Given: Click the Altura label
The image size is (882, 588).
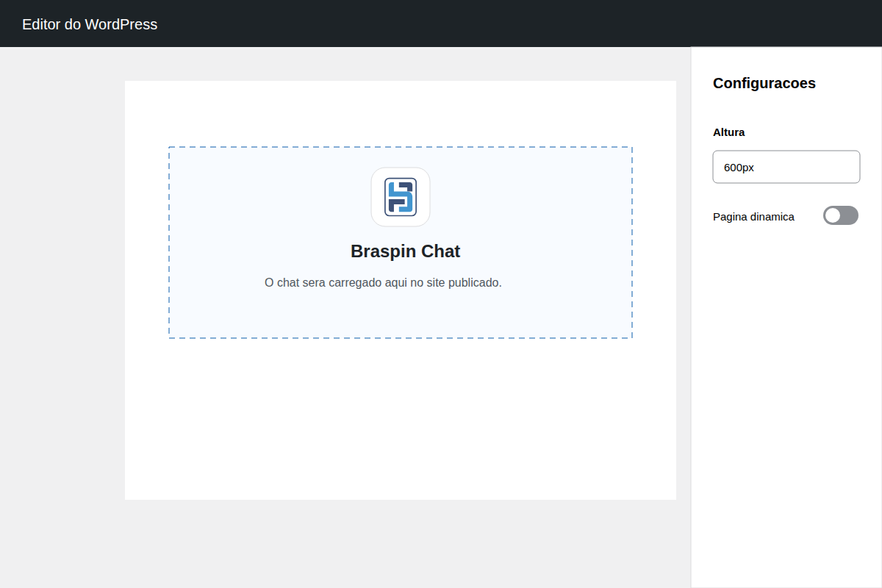Looking at the screenshot, I should pyautogui.click(x=728, y=132).
